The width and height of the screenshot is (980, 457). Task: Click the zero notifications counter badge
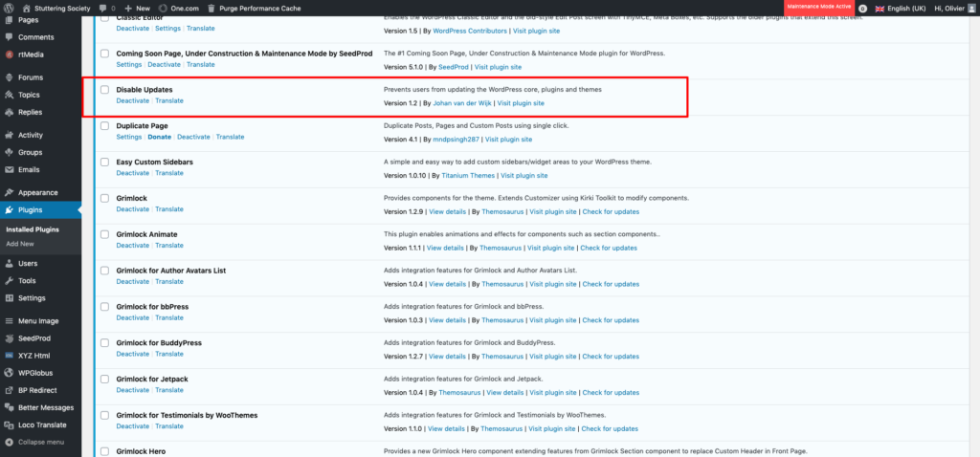862,9
